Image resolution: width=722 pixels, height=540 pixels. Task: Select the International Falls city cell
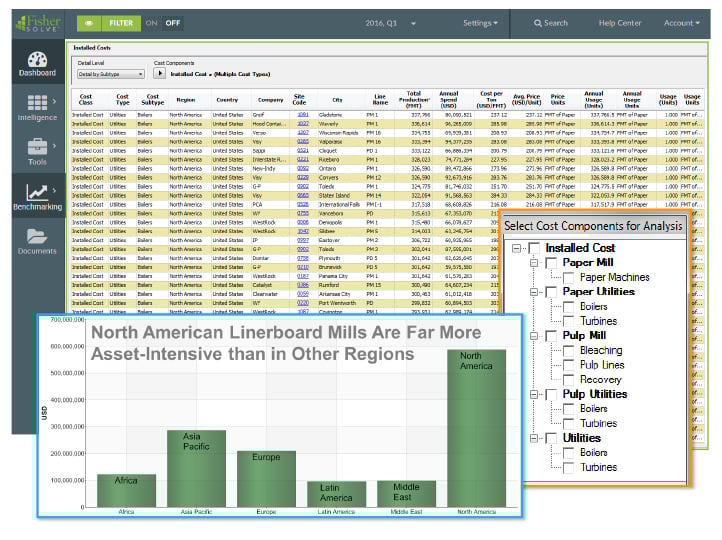pyautogui.click(x=339, y=204)
